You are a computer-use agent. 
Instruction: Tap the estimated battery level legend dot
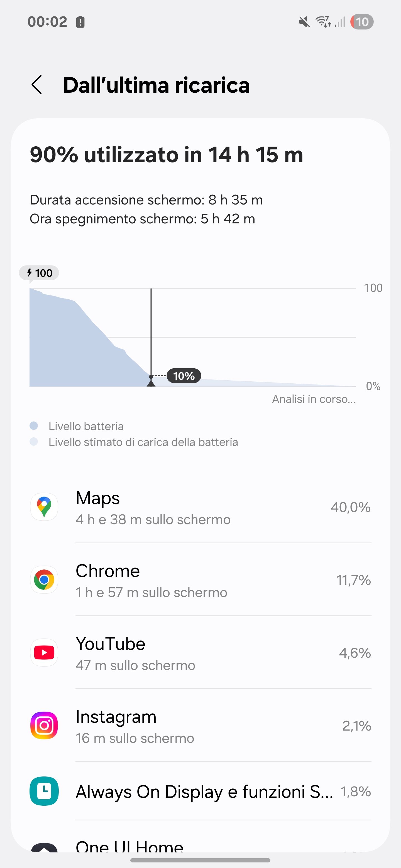[34, 442]
